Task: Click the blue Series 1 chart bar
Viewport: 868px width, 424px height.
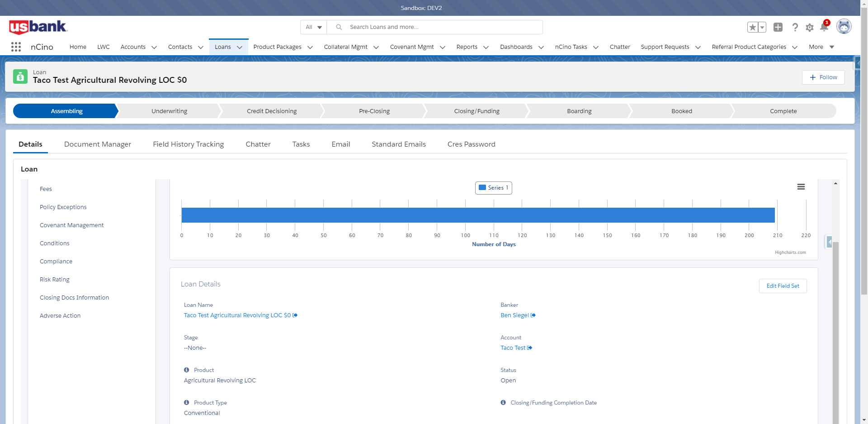Action: (x=478, y=215)
